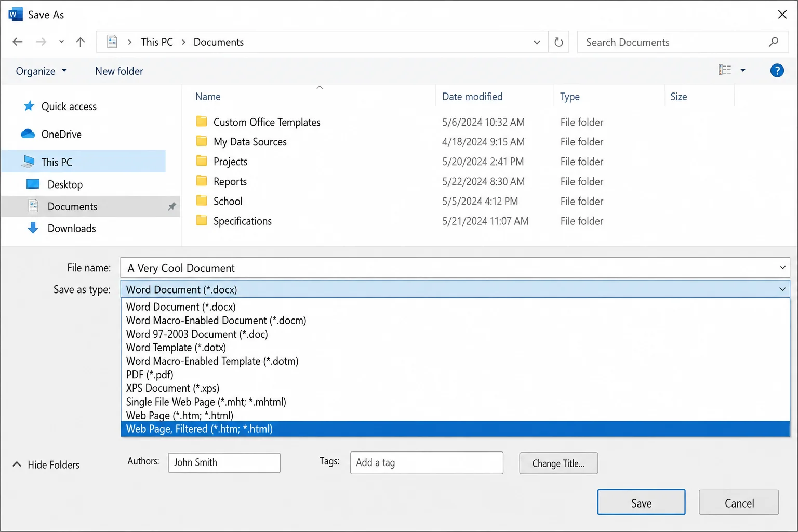Refresh the Documents folder view
The image size is (798, 532).
pos(558,42)
